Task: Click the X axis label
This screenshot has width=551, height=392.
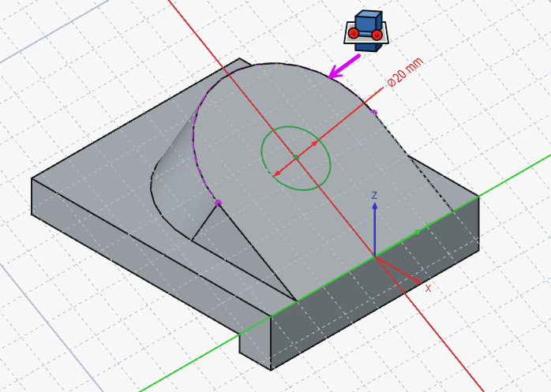Action: click(x=428, y=289)
